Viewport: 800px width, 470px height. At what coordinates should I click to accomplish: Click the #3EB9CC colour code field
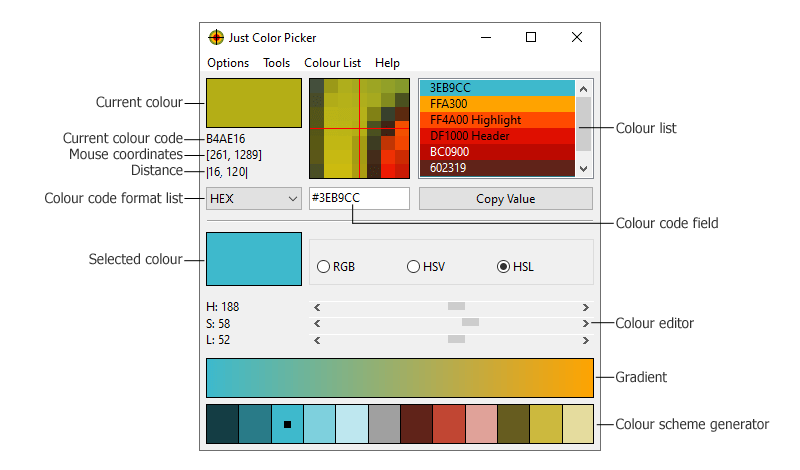click(359, 198)
